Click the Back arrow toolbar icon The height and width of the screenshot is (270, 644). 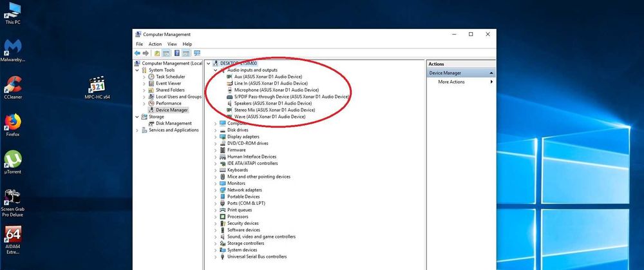137,53
